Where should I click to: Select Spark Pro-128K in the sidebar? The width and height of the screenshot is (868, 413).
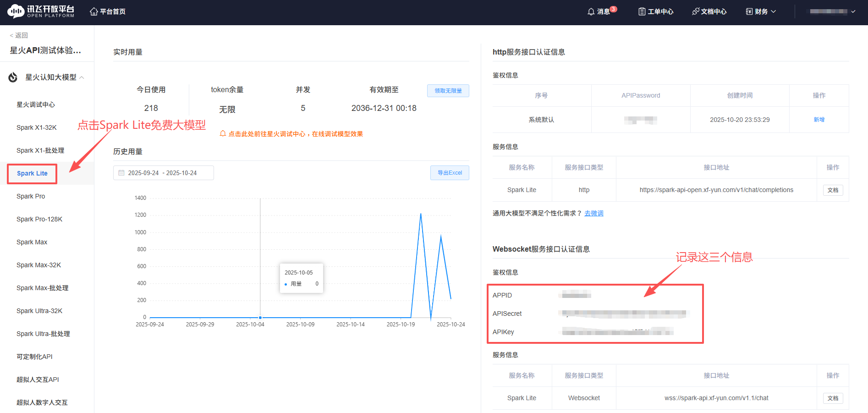(x=39, y=219)
